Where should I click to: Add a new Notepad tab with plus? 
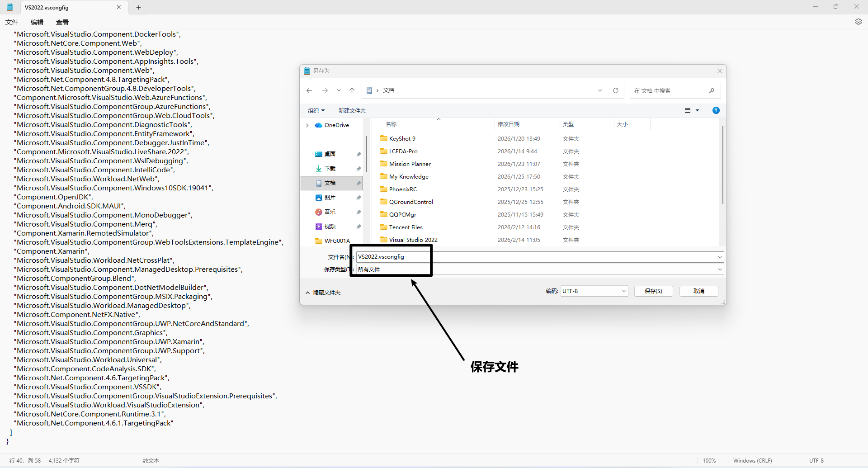pyautogui.click(x=139, y=7)
